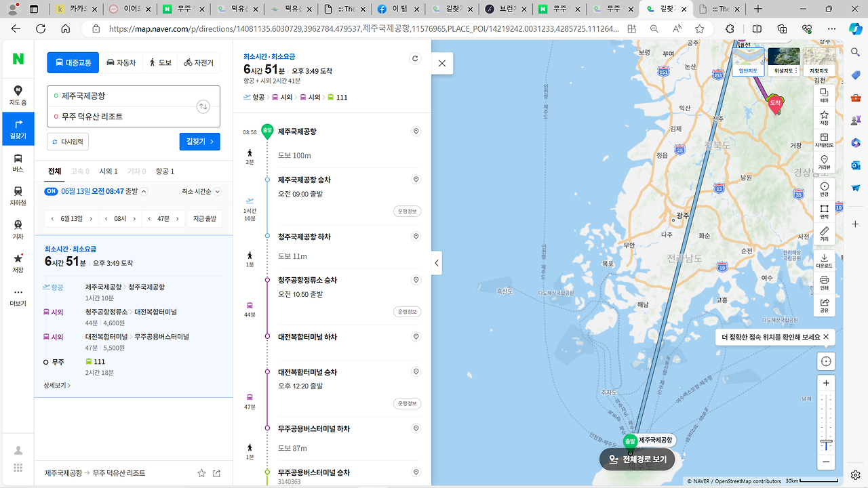Switch to the 위성지도 satellite map view
The height and width of the screenshot is (488, 868).
(783, 62)
